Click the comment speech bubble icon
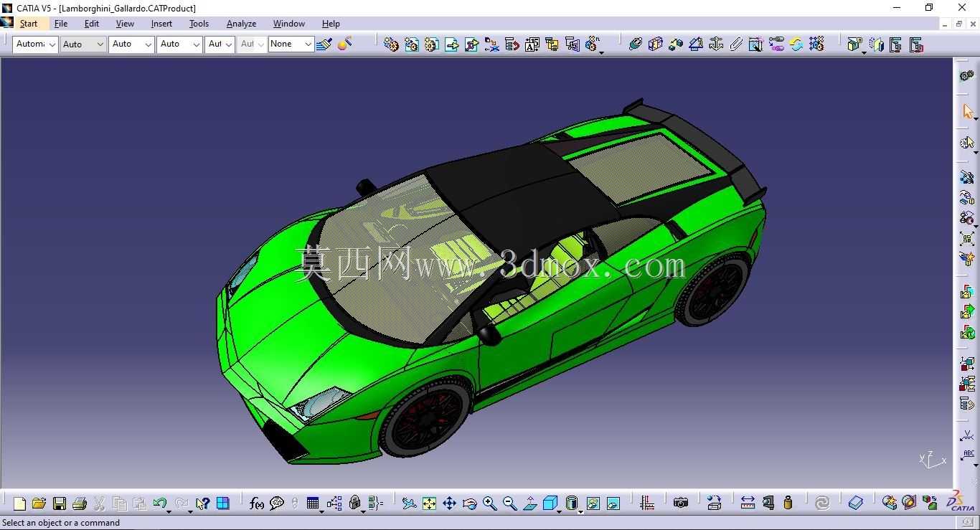This screenshot has height=530, width=980. click(x=277, y=503)
